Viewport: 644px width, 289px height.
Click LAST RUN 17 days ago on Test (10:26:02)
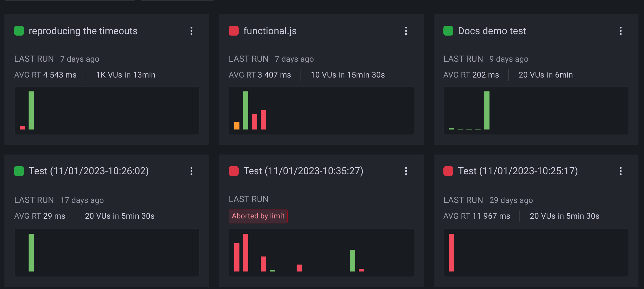coord(59,200)
